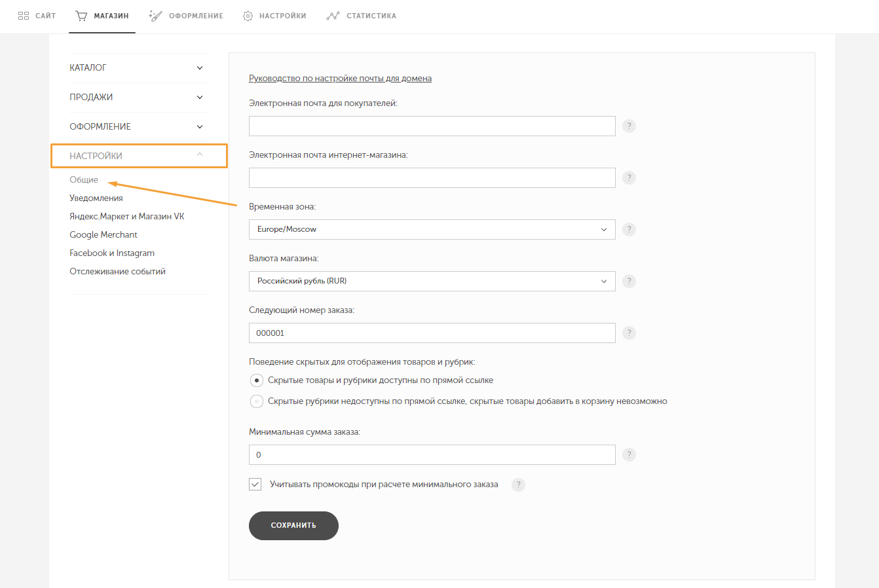Viewport: 879px width, 588px height.
Task: Uncheck consider promo codes in minimum order
Action: (x=255, y=485)
